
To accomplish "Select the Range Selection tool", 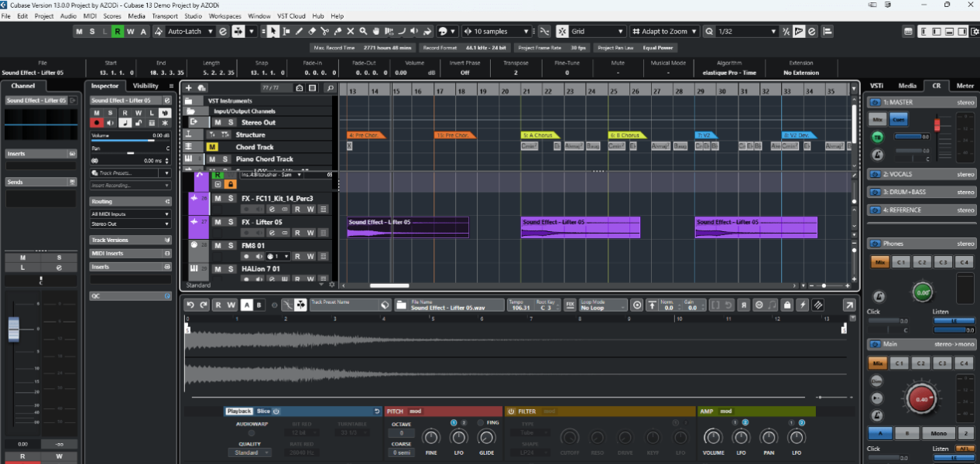I will pos(286,31).
